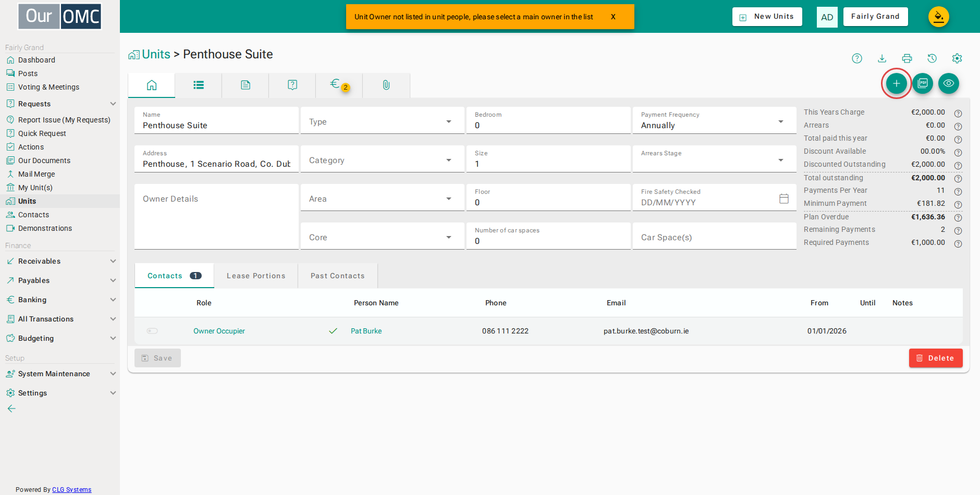Switch to the Past Contacts tab

(x=338, y=276)
